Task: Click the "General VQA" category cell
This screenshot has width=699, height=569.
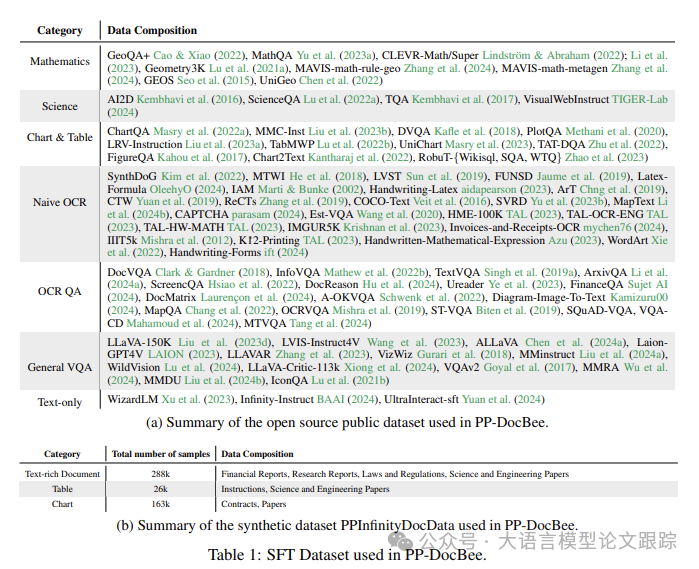Action: 60,367
